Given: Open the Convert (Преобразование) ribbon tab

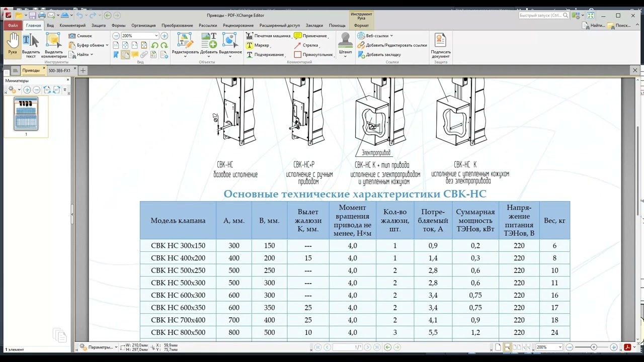Looking at the screenshot, I should [x=177, y=25].
